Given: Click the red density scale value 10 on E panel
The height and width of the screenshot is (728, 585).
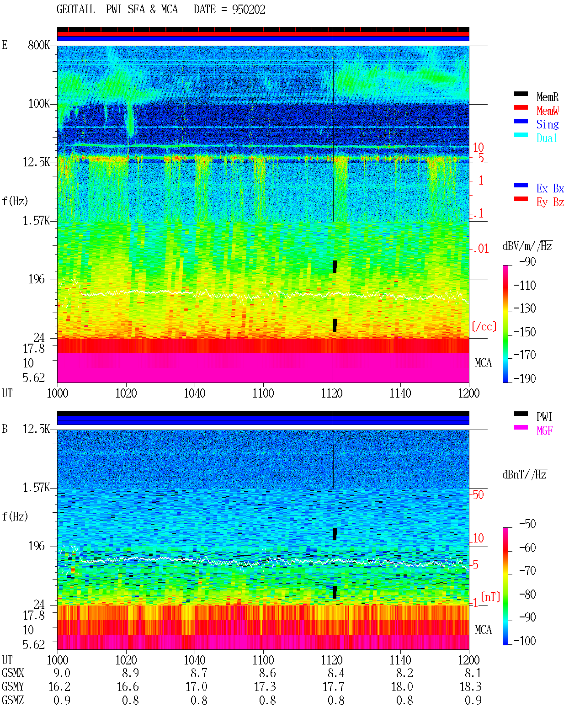Looking at the screenshot, I should pyautogui.click(x=478, y=148).
